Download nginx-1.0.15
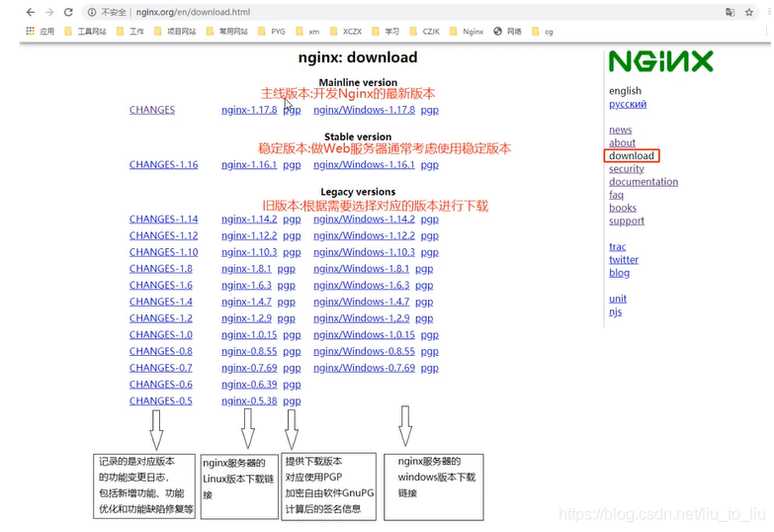This screenshot has width=774, height=532. tap(249, 335)
